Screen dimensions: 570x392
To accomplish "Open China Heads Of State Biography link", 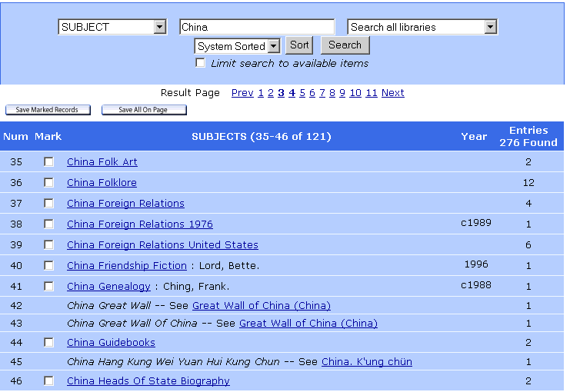I will (x=148, y=380).
